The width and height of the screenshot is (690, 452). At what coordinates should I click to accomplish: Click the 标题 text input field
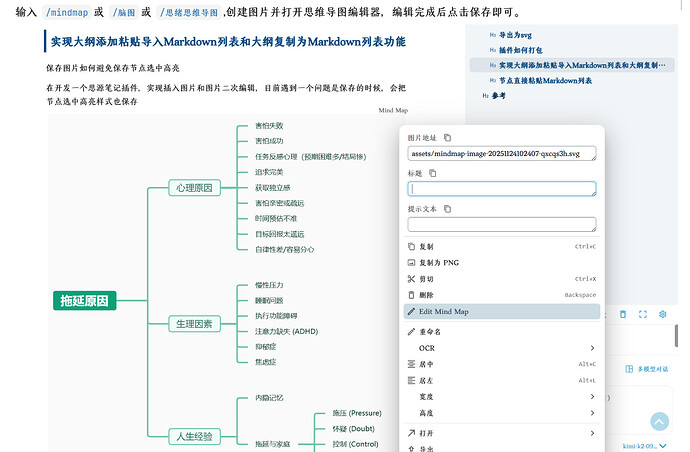click(x=502, y=189)
